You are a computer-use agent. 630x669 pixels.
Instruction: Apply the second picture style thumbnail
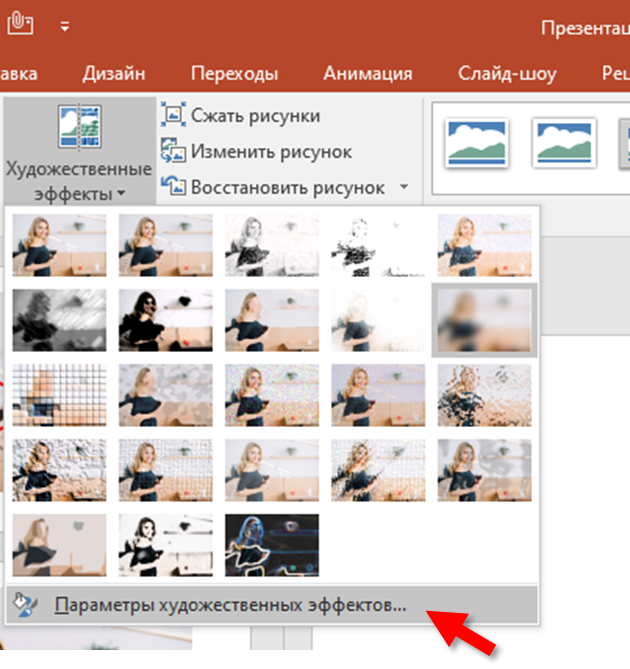564,143
